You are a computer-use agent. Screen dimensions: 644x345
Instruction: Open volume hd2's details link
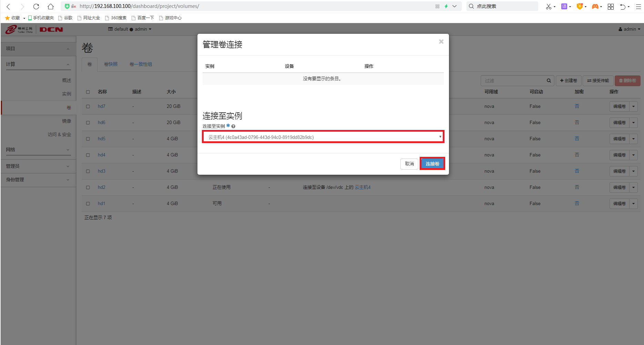point(101,187)
